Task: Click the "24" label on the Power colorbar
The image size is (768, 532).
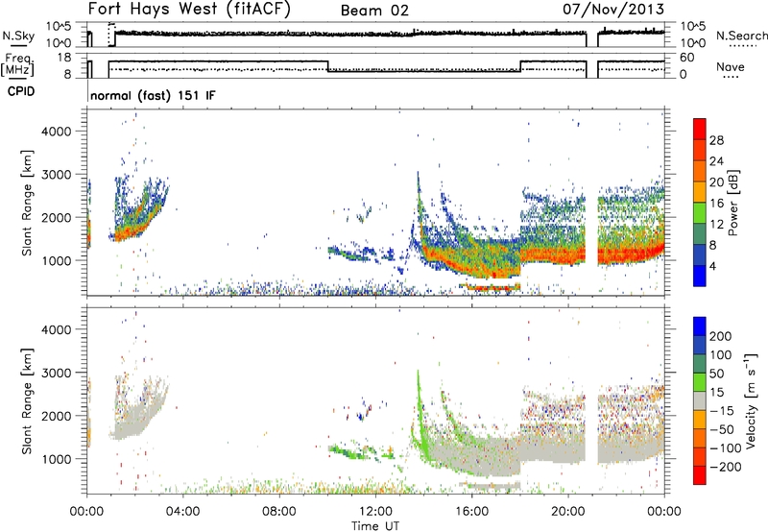Action: (716, 161)
